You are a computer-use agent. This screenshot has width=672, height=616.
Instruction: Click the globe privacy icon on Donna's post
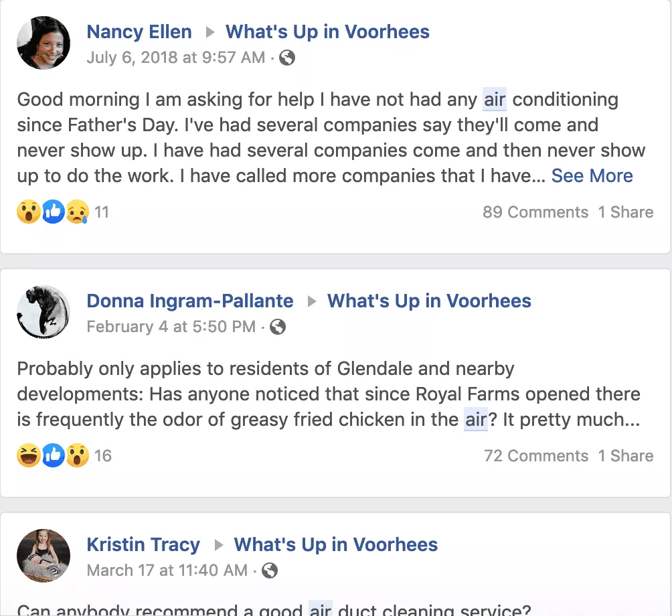pyautogui.click(x=278, y=327)
